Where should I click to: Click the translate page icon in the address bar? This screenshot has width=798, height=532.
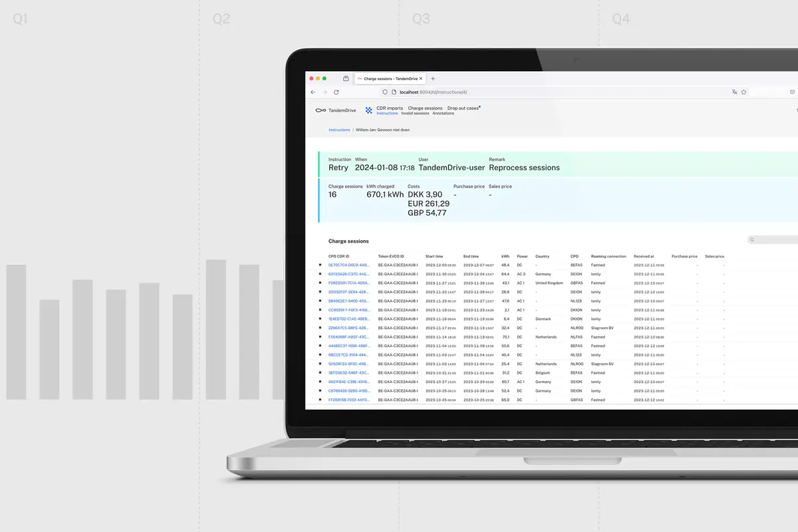(734, 92)
